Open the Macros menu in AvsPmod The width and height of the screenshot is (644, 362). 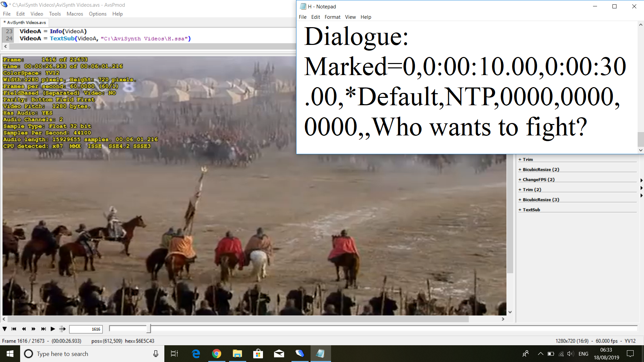pyautogui.click(x=74, y=14)
